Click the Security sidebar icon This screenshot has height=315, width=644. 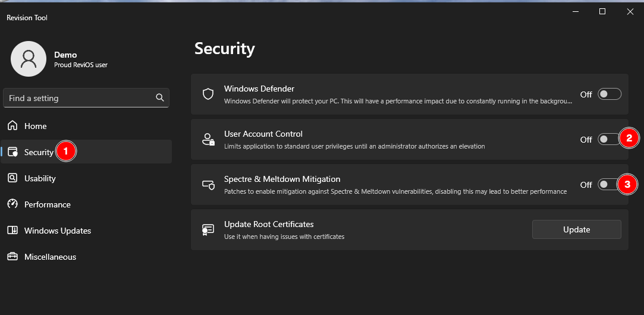coord(12,152)
